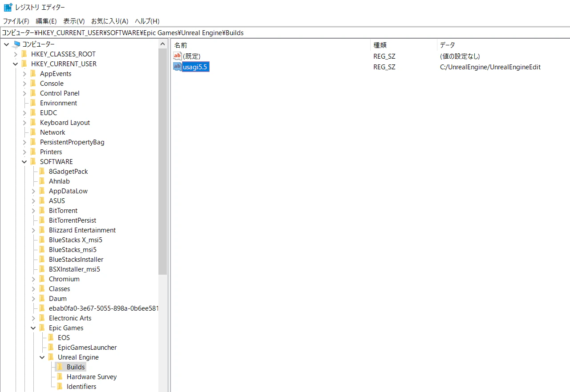Click the Network folder icon
Viewport: 570px width, 392px height.
point(33,132)
